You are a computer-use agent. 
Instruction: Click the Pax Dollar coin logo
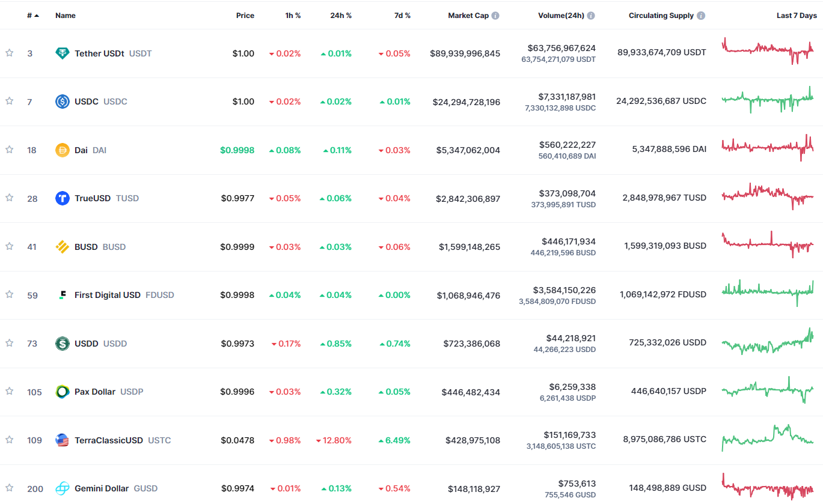pyautogui.click(x=63, y=392)
